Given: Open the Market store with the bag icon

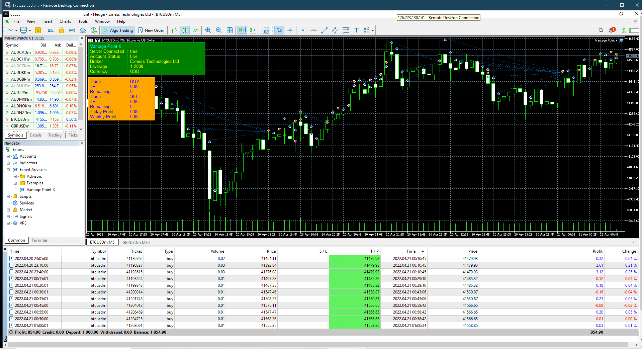Looking at the screenshot, I should pyautogui.click(x=61, y=30).
